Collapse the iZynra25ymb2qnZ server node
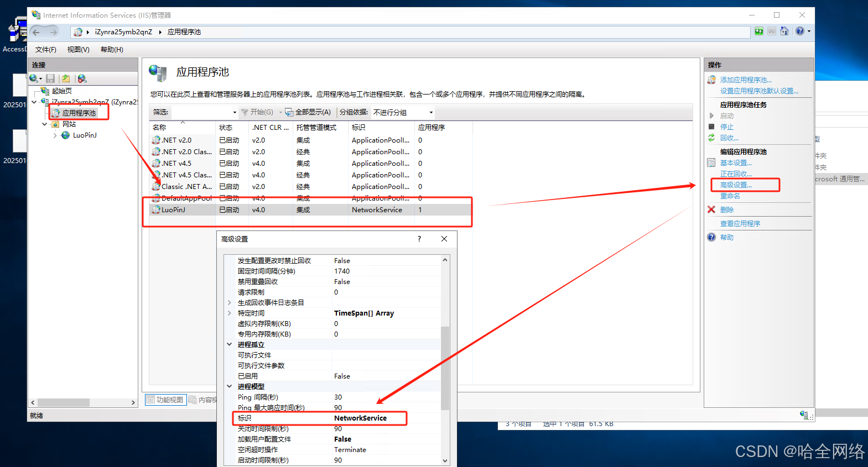 coord(34,102)
